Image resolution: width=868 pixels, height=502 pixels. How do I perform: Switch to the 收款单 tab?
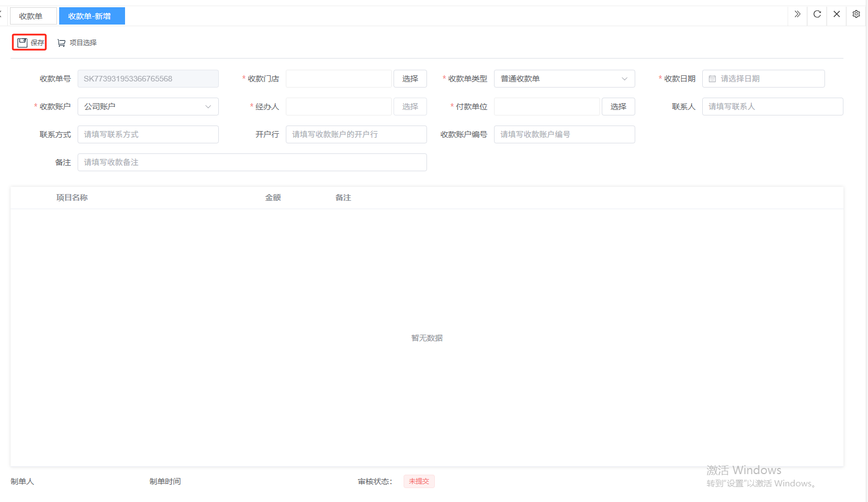31,16
